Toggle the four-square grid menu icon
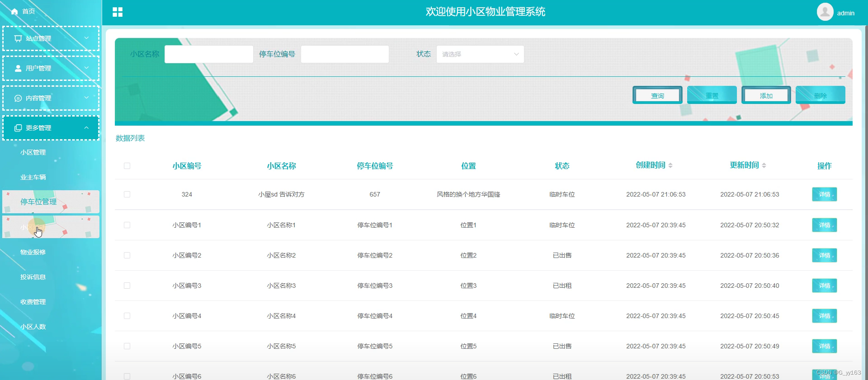The image size is (868, 380). click(118, 12)
